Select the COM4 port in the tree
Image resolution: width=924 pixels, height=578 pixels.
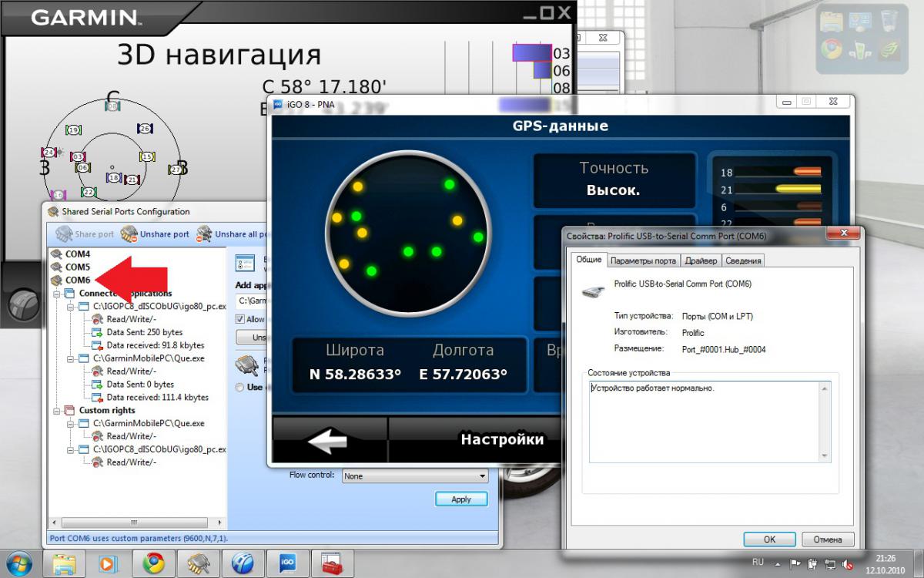77,254
